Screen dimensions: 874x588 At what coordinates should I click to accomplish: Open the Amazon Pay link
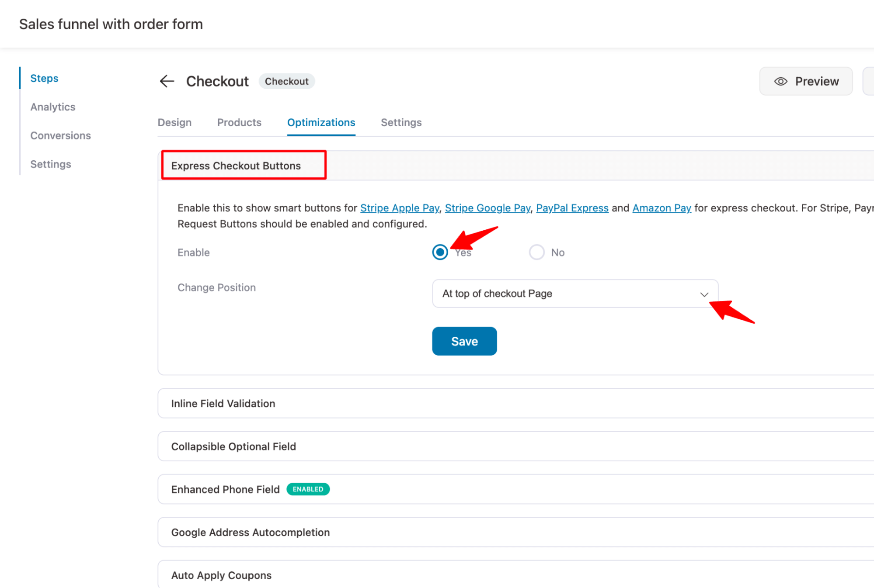(662, 208)
